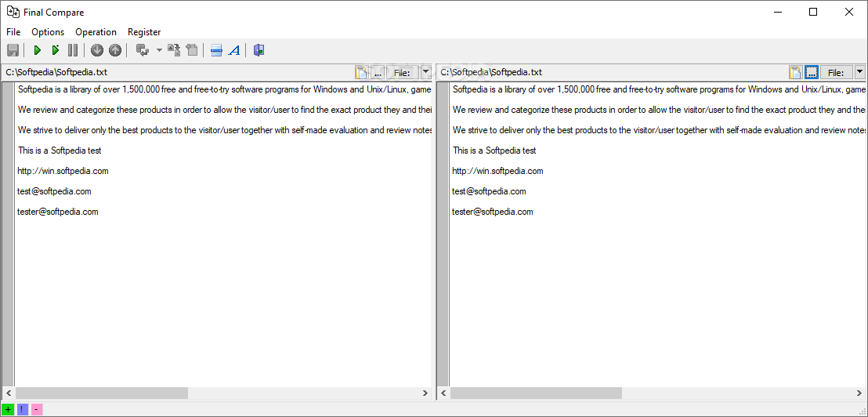Click the Save floppy disk toolbar icon
The height and width of the screenshot is (417, 868).
pos(13,50)
